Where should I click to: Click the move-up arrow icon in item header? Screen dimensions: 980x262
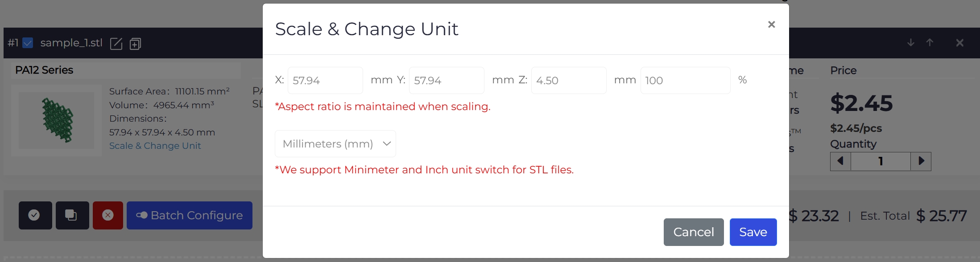(x=930, y=43)
